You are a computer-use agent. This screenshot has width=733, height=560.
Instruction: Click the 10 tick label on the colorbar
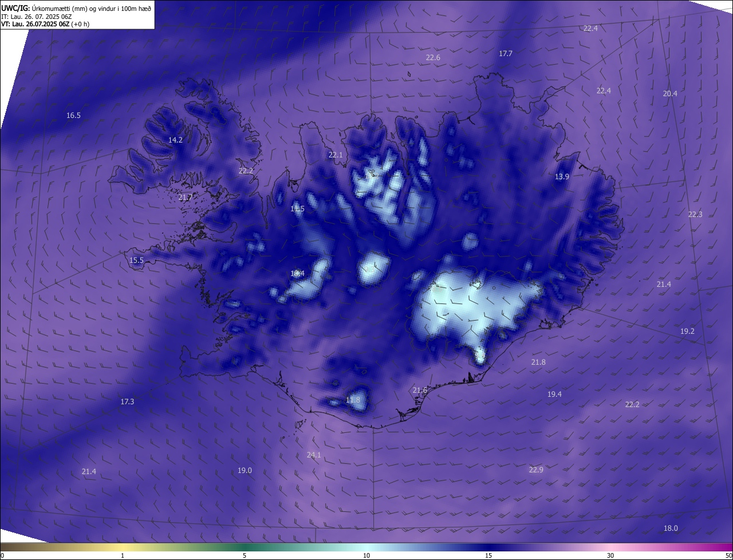[x=366, y=556]
